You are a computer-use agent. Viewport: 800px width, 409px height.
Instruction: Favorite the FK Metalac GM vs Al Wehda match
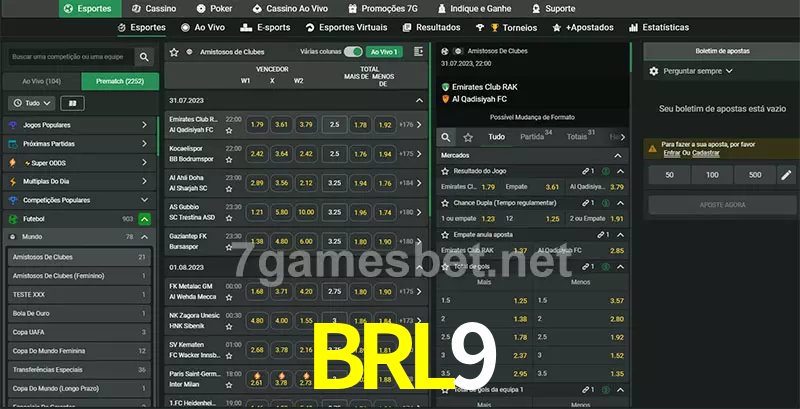(x=229, y=297)
